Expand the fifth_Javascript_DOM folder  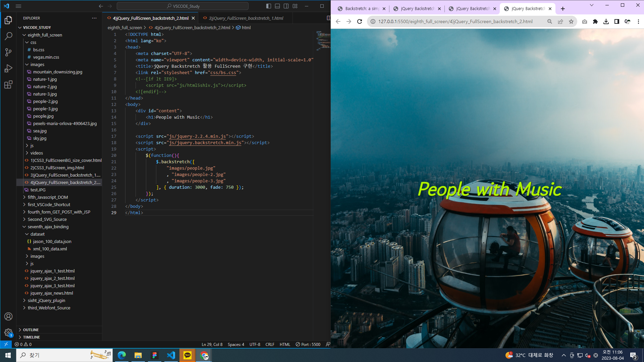coord(48,197)
